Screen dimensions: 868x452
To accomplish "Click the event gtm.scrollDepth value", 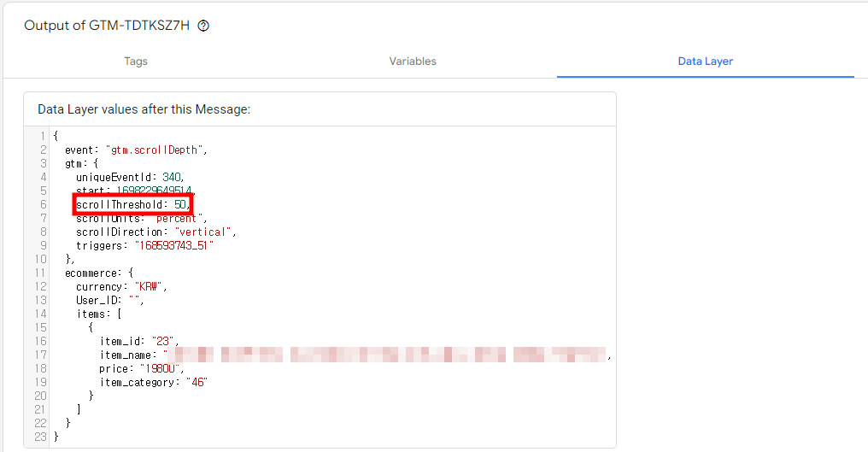I will (155, 150).
